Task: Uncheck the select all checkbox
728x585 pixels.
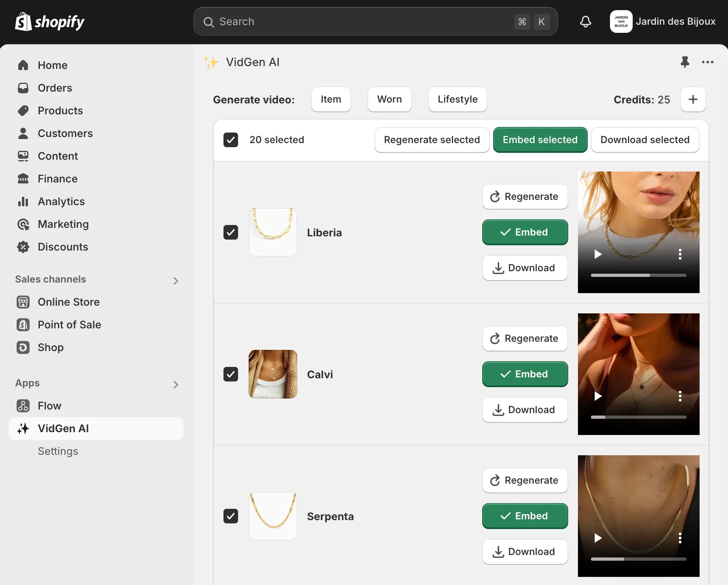Action: tap(231, 140)
